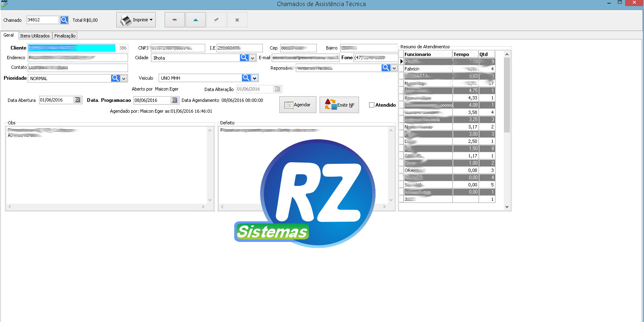Image resolution: width=644 pixels, height=322 pixels.
Task: Click the Obs horizontal scrollbar right arrow
Action: tap(203, 206)
